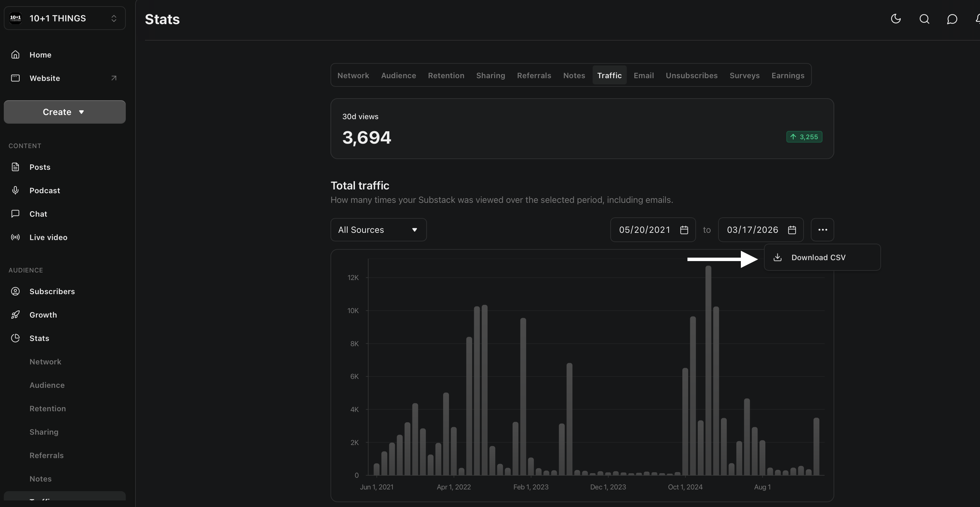
Task: Open the Subscribers person icon
Action: click(x=15, y=291)
